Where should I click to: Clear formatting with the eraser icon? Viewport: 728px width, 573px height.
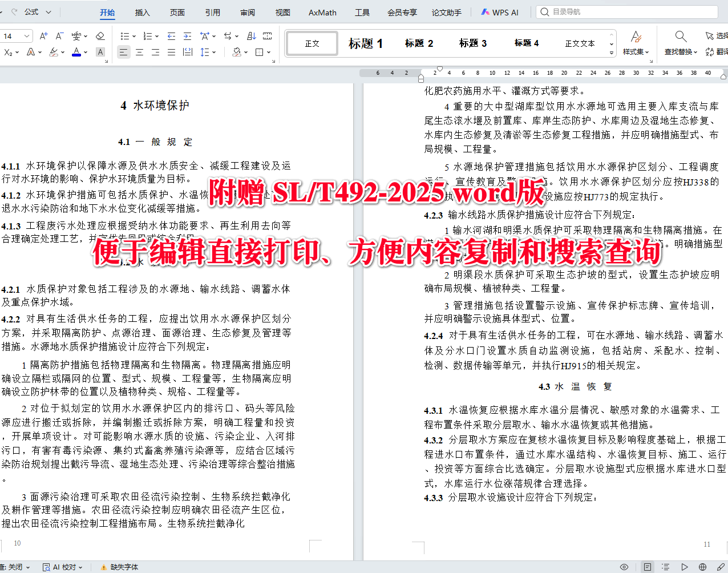coord(100,35)
